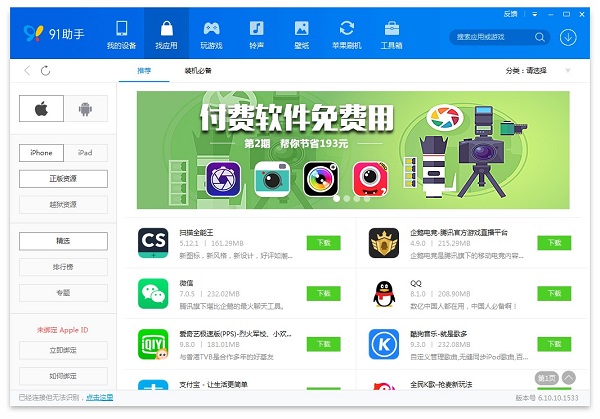Open the 工具箱 toolbox
This screenshot has width=600, height=419.
click(392, 33)
